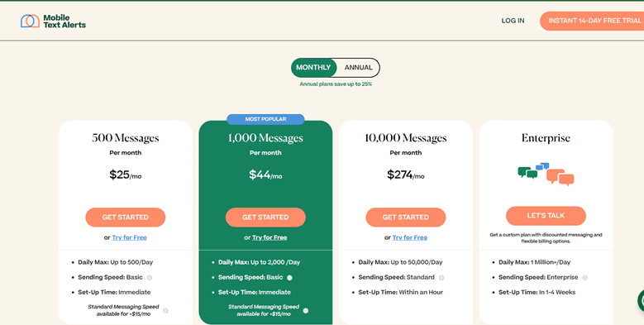
Task: Open the Standard Messaging Speed info icon under 1,000 Messages
Action: pos(306,311)
